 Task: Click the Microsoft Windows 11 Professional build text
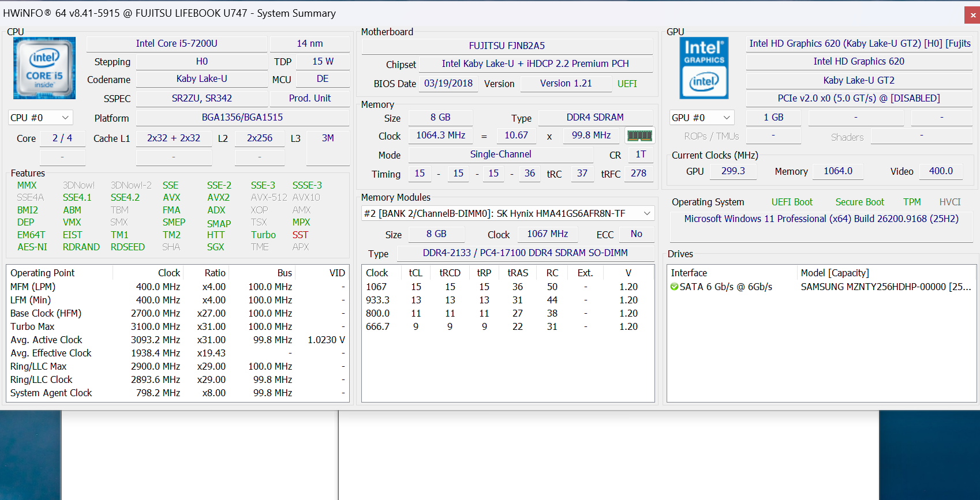click(x=821, y=219)
